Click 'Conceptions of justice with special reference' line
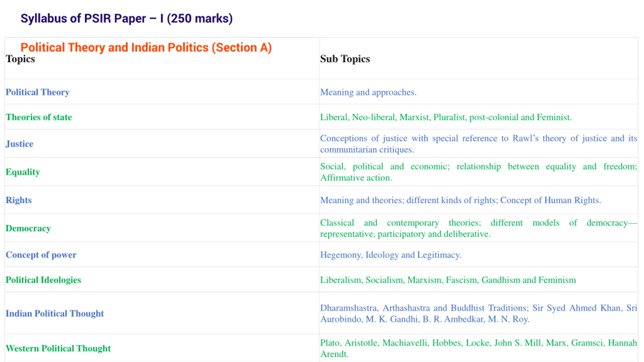Screen dimensions: 644x362 tap(478, 138)
